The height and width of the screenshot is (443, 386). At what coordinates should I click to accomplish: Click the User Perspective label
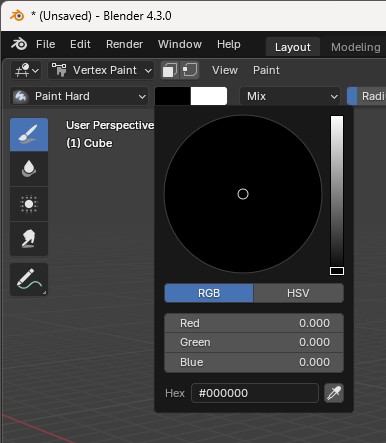(110, 125)
